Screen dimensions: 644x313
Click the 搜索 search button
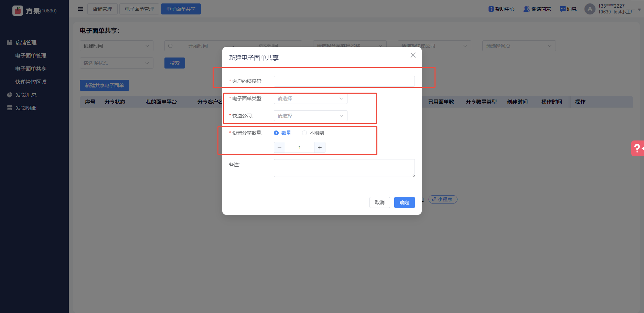[x=175, y=63]
